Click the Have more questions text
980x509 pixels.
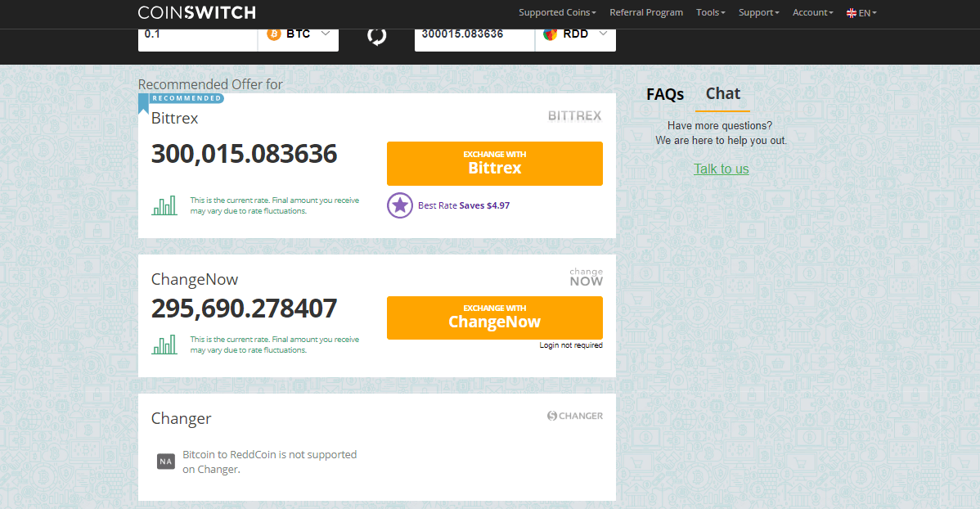(720, 126)
